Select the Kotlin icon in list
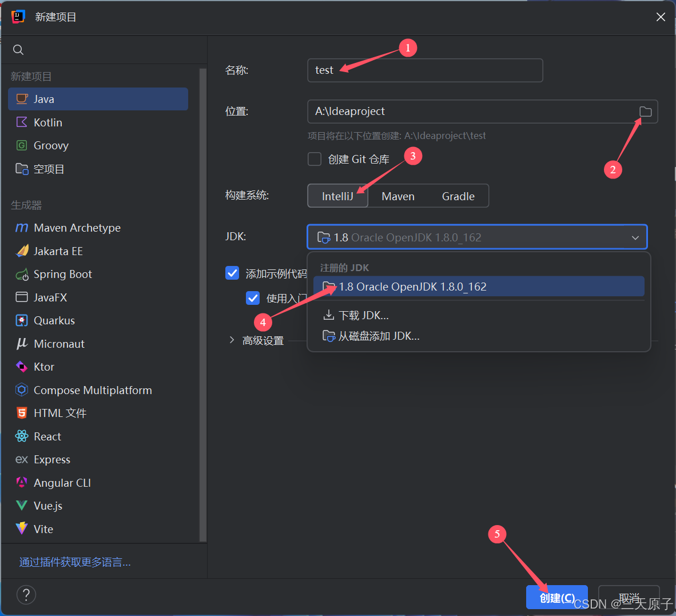The width and height of the screenshot is (676, 616). 22,122
